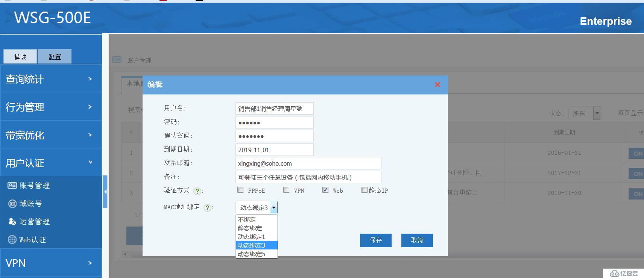This screenshot has height=278, width=644.
Task: Toggle the ON switch for 2019-11-30 row
Action: [x=636, y=194]
